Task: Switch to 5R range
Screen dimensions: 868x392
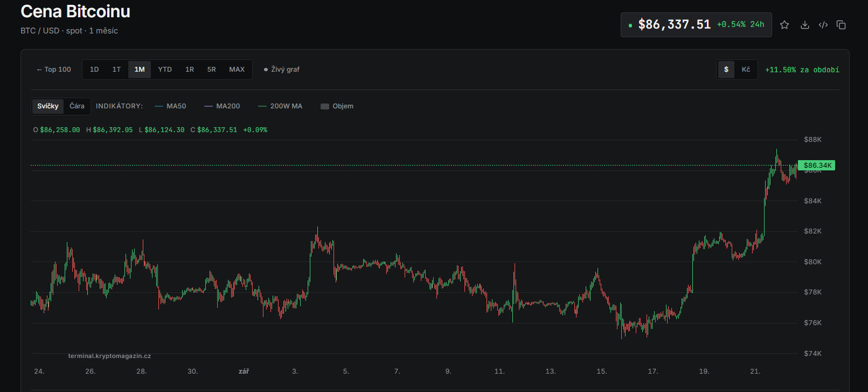Action: (x=212, y=70)
